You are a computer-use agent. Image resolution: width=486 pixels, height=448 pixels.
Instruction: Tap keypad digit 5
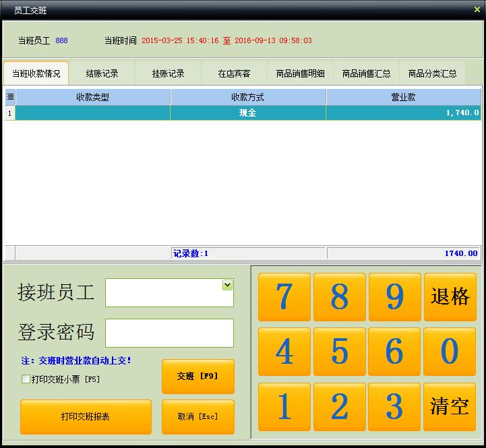point(340,352)
